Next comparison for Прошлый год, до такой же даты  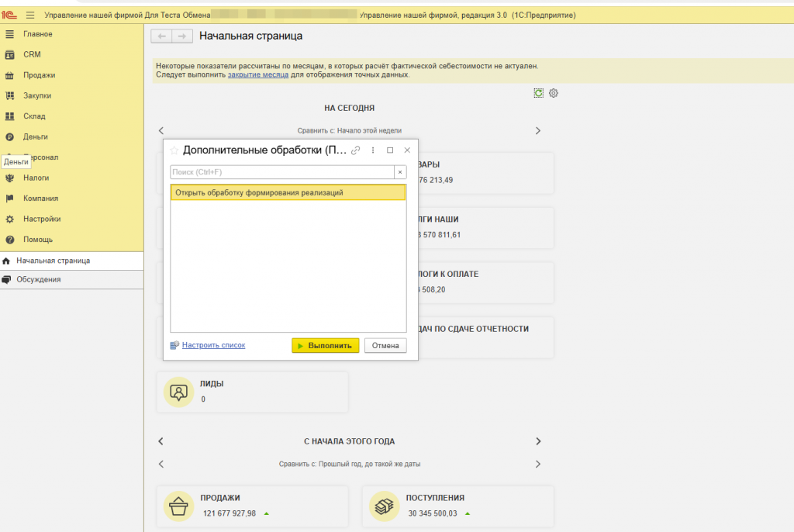(538, 464)
